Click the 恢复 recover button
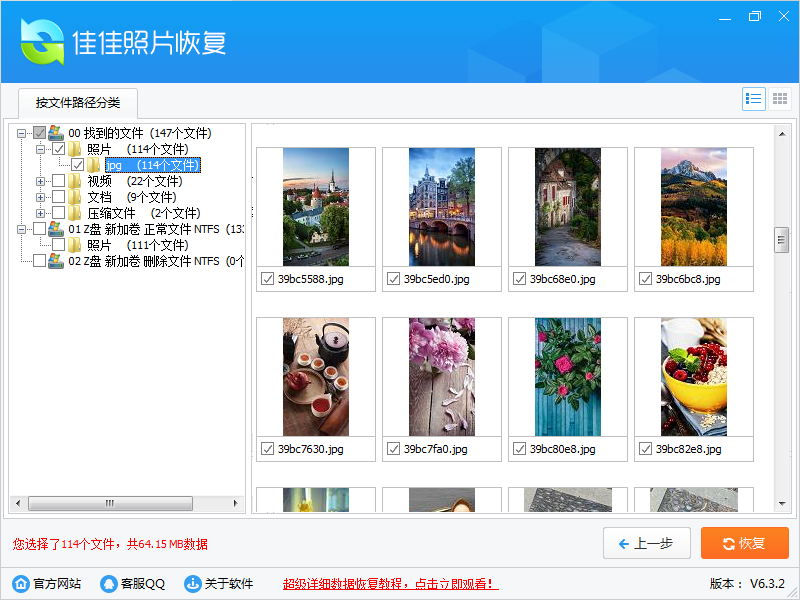800x600 pixels. (x=745, y=543)
